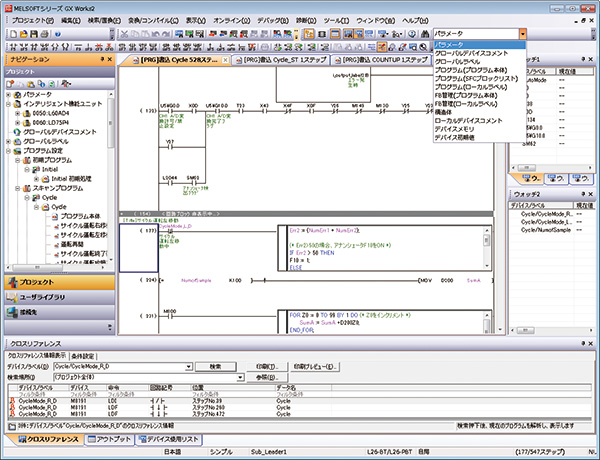The image size is (600, 460).
Task: Open the デバッグ(B) menu
Action: tap(273, 21)
